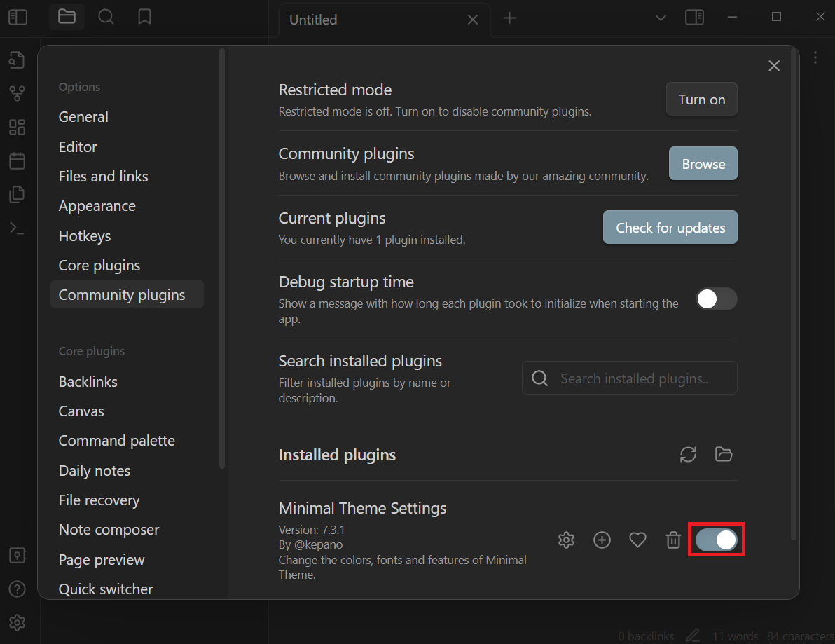835x644 pixels.
Task: Open the more options vertical dots
Action: 815,57
